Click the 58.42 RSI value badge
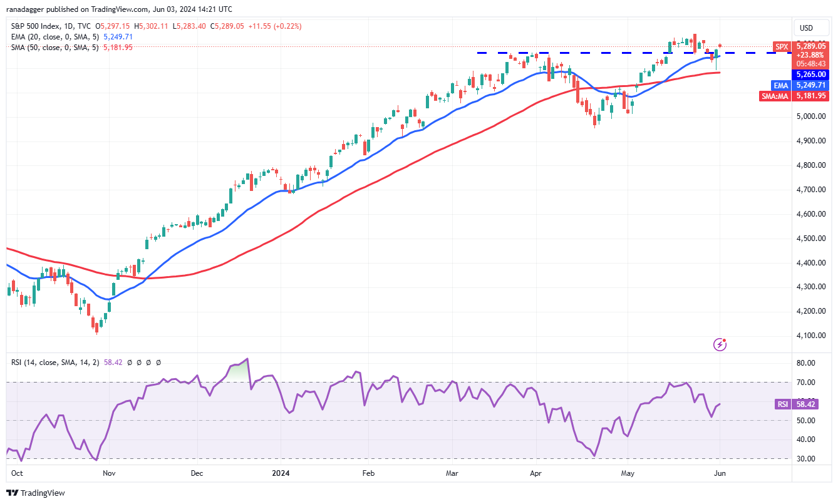Screen dimensions: 838x504 [809, 404]
